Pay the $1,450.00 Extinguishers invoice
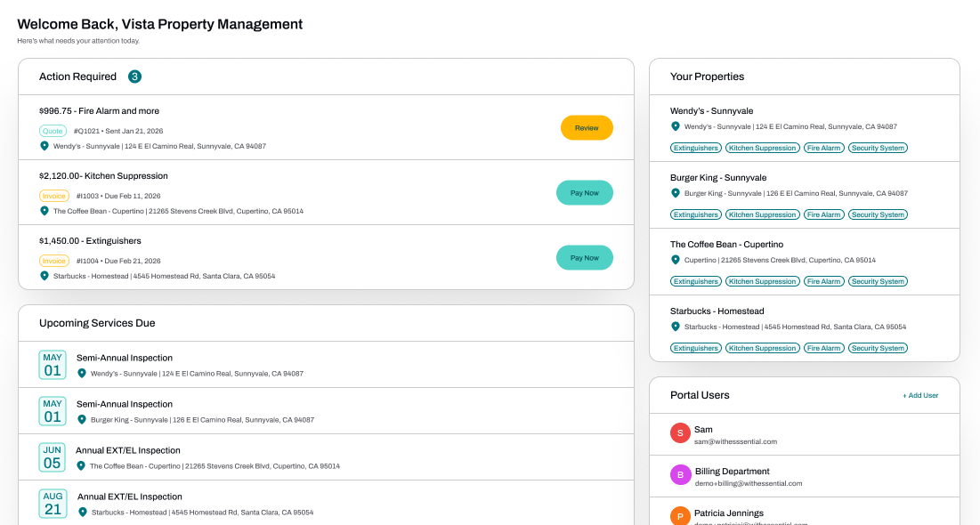The height and width of the screenshot is (525, 980). (585, 257)
